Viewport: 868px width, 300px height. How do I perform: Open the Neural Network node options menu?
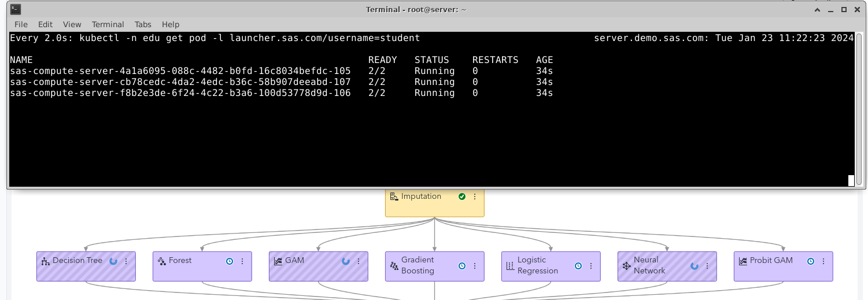click(707, 266)
